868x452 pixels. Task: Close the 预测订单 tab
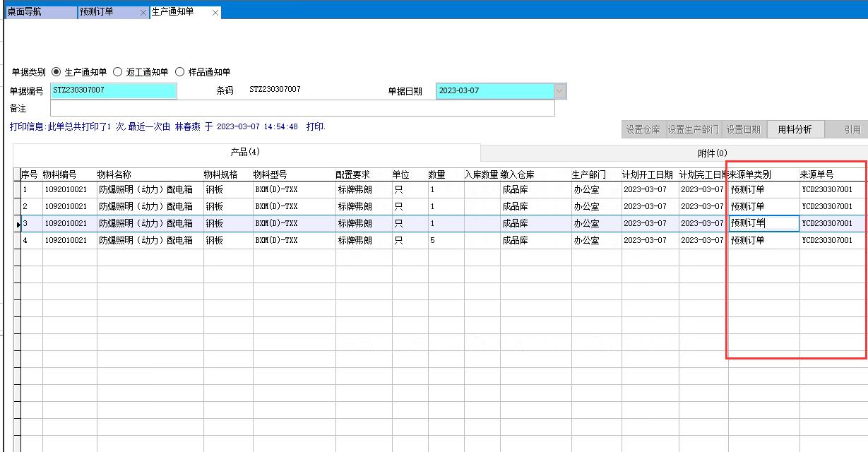[143, 13]
